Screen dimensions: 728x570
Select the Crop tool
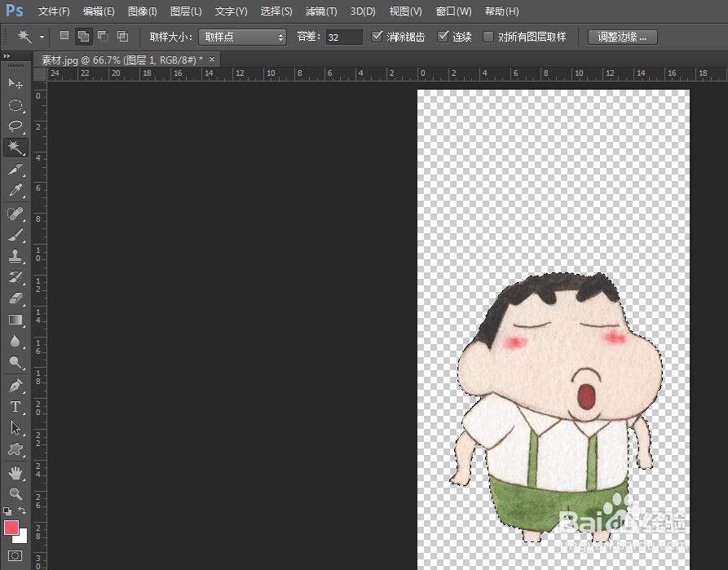[x=15, y=169]
